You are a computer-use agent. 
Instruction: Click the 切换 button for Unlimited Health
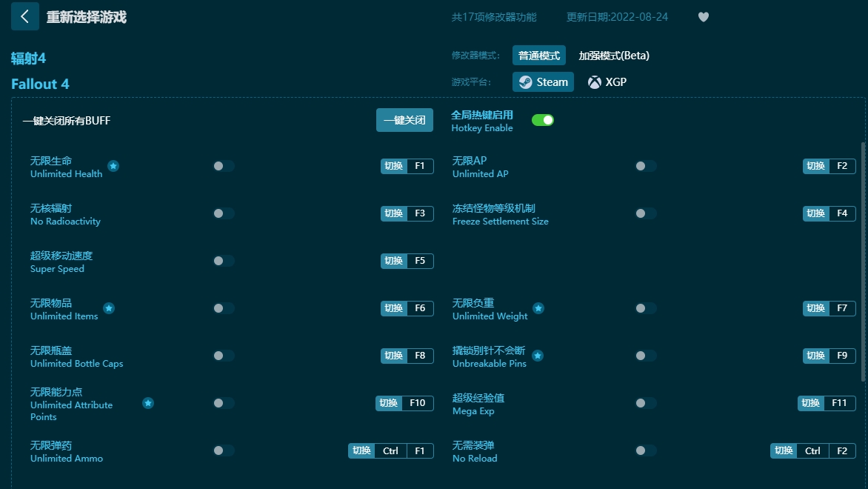393,166
